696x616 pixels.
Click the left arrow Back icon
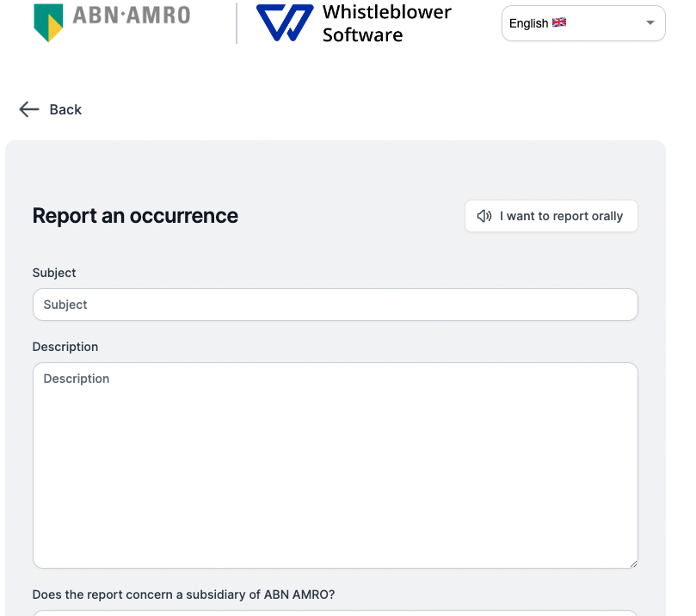point(29,109)
